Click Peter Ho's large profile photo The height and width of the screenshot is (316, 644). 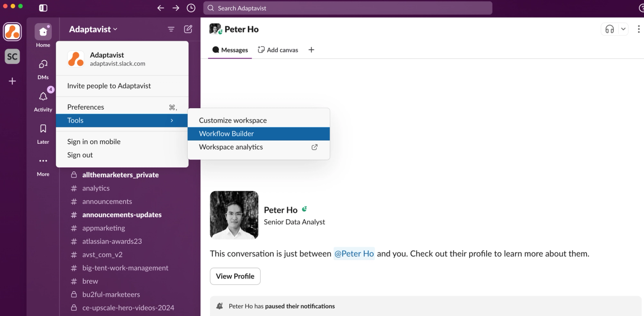[x=234, y=215]
